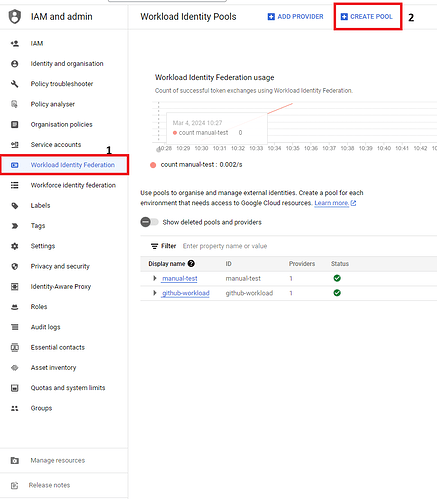
Task: Open the manual-test pool link
Action: point(180,278)
